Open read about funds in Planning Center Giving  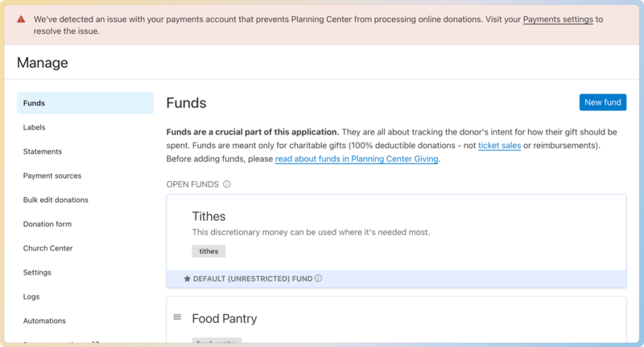click(357, 159)
